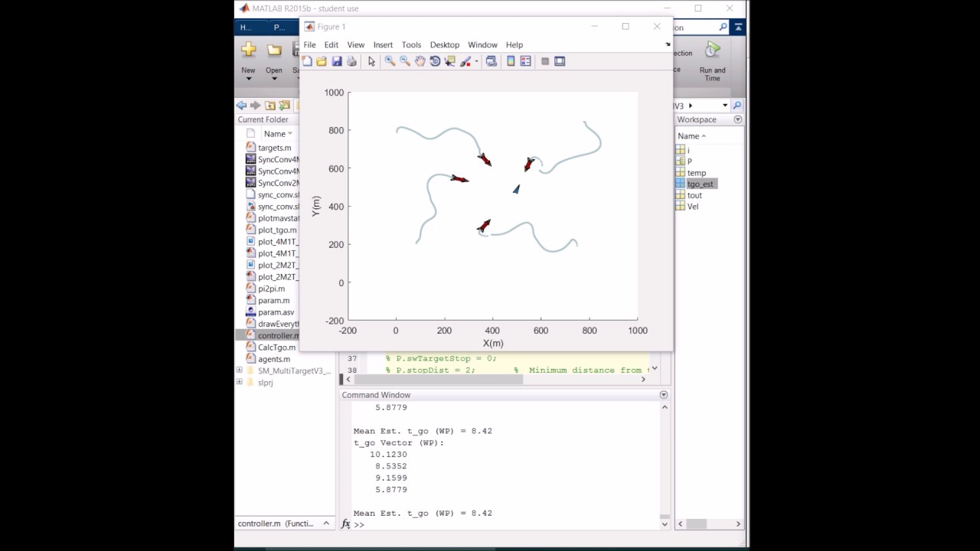Open the Window menu in Figure 1
980x551 pixels.
tap(482, 44)
